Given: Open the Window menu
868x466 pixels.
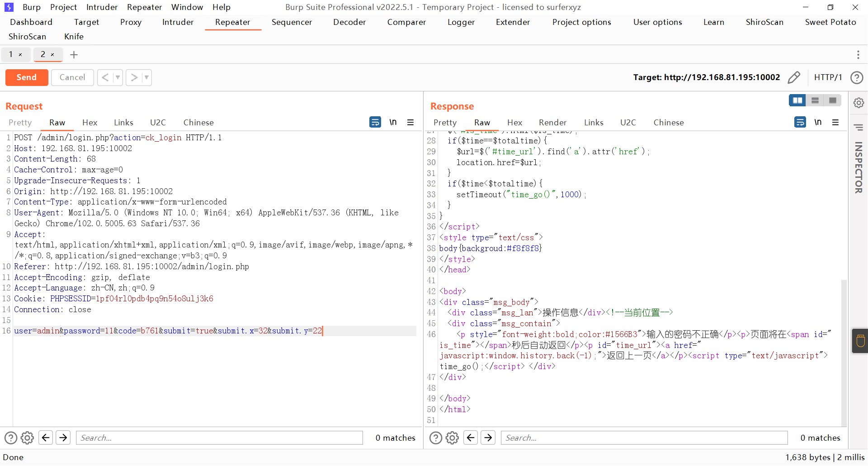Looking at the screenshot, I should (x=187, y=7).
